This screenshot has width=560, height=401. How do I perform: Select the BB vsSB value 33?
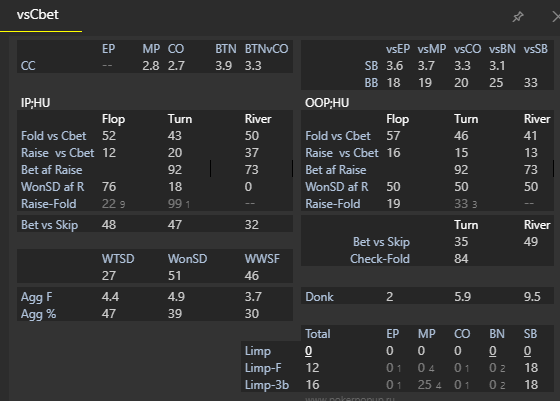(x=531, y=83)
